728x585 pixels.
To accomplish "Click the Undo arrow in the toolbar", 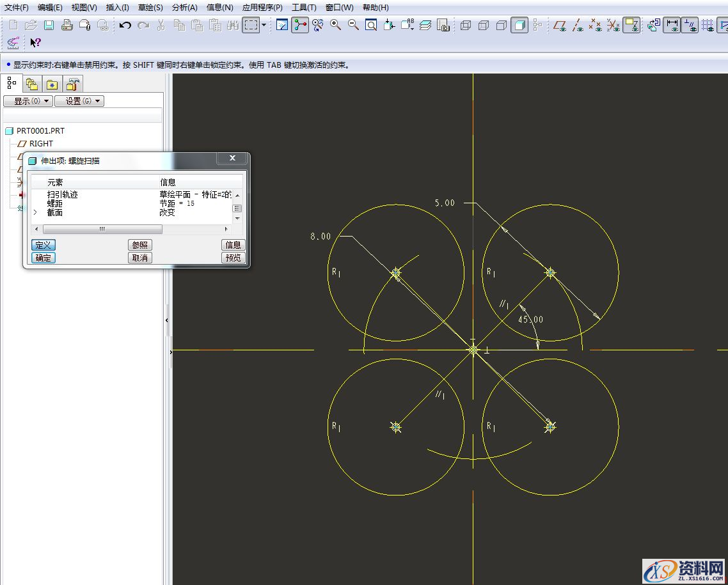I will tap(125, 26).
